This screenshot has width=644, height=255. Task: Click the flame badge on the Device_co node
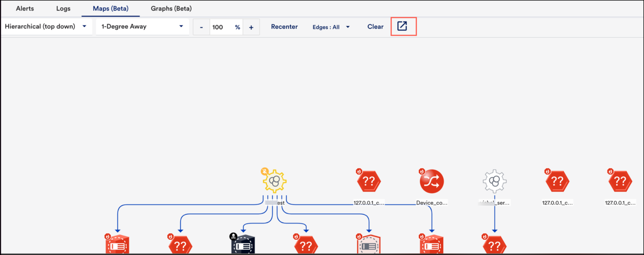[x=422, y=170]
